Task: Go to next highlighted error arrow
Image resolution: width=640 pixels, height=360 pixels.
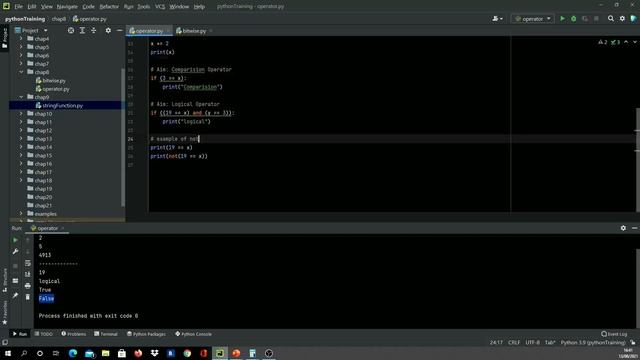Action: point(635,42)
